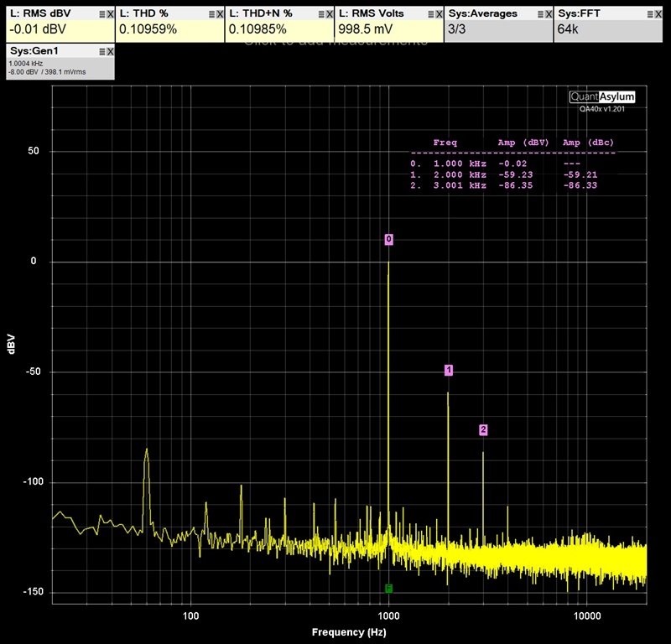Open menu icon on Sys:FFT tile

point(650,14)
